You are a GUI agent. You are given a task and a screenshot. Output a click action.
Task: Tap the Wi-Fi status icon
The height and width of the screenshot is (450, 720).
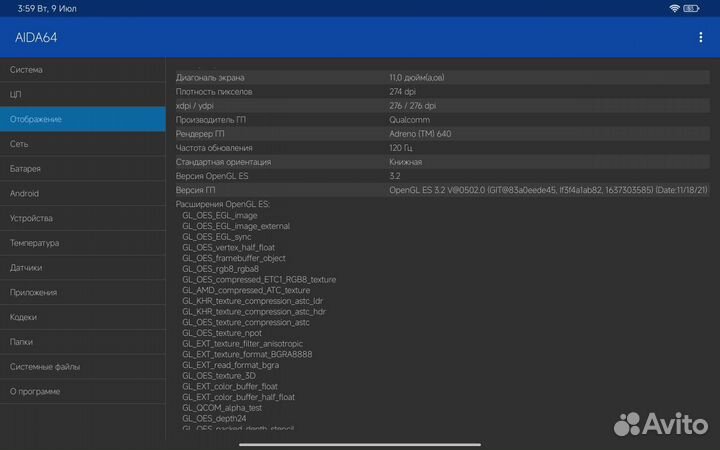coord(675,8)
